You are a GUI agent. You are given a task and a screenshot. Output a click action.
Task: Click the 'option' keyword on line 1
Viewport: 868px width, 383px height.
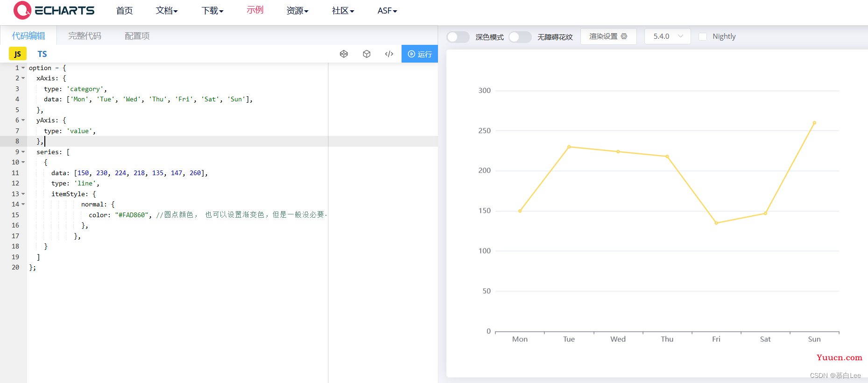pyautogui.click(x=40, y=68)
